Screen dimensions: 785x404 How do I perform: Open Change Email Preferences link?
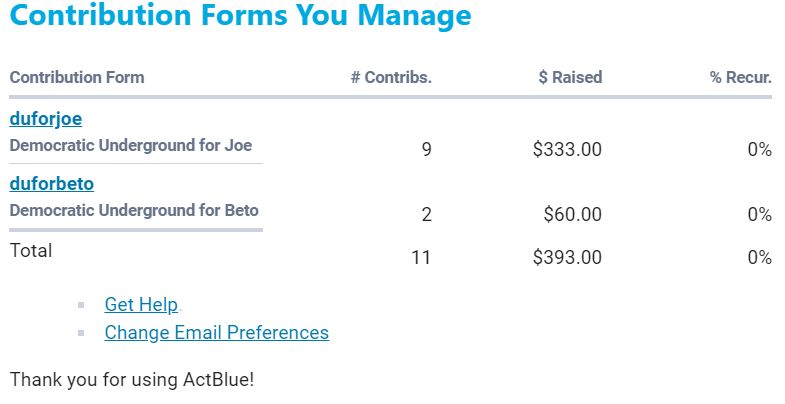pos(216,333)
